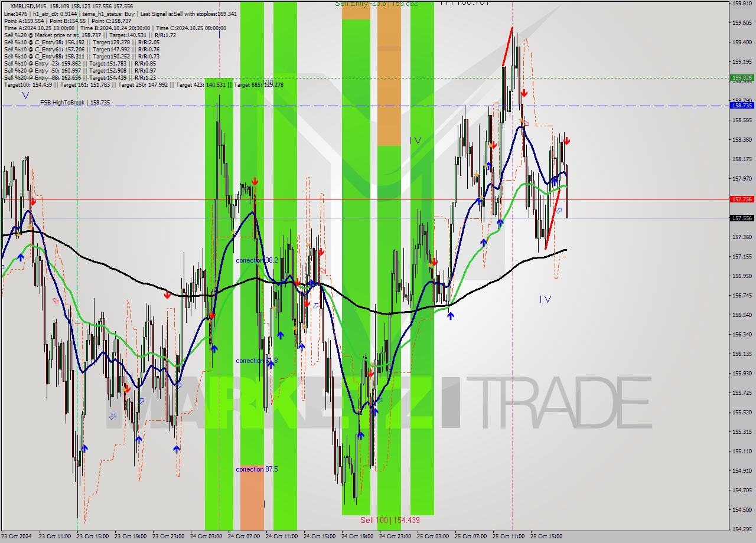Screen dimensions: 756x543
Task: Click the 158.380 price axis value
Action: coord(742,140)
